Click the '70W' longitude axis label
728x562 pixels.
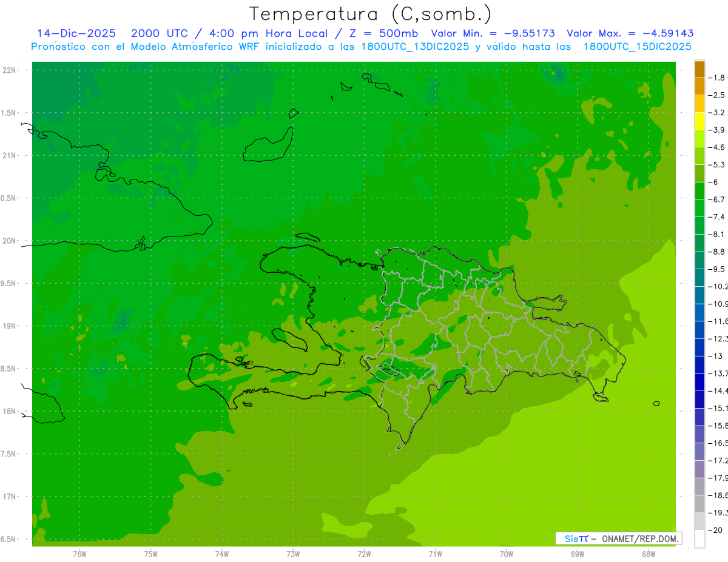click(x=507, y=554)
